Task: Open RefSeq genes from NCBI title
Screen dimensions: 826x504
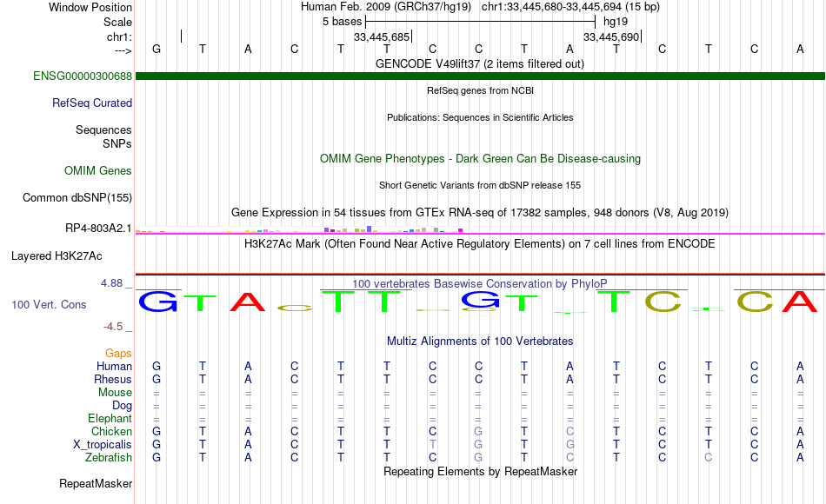Action: 480,90
